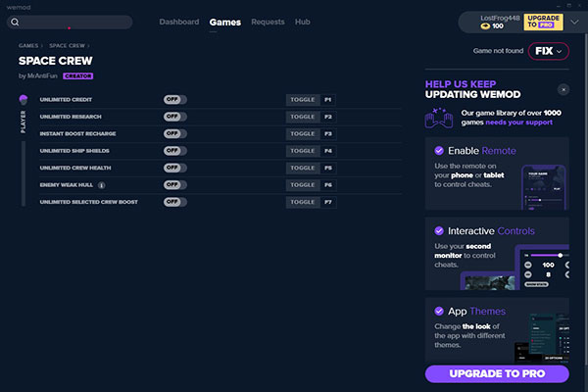This screenshot has width=588, height=392.
Task: Enable the Unlimited Ship Shields switch
Action: point(175,151)
